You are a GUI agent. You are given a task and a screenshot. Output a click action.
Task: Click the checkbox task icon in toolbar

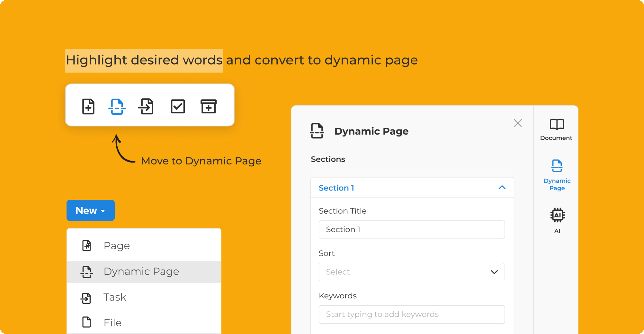coord(178,107)
